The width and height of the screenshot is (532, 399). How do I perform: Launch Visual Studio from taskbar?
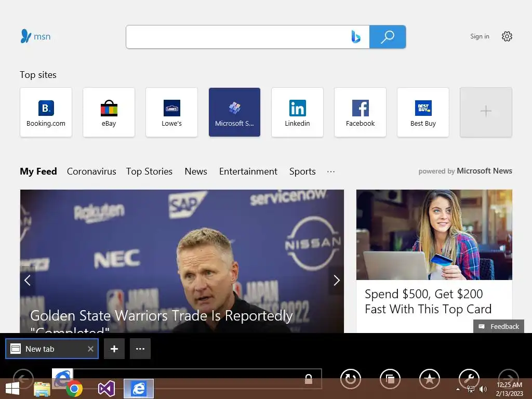pyautogui.click(x=107, y=389)
